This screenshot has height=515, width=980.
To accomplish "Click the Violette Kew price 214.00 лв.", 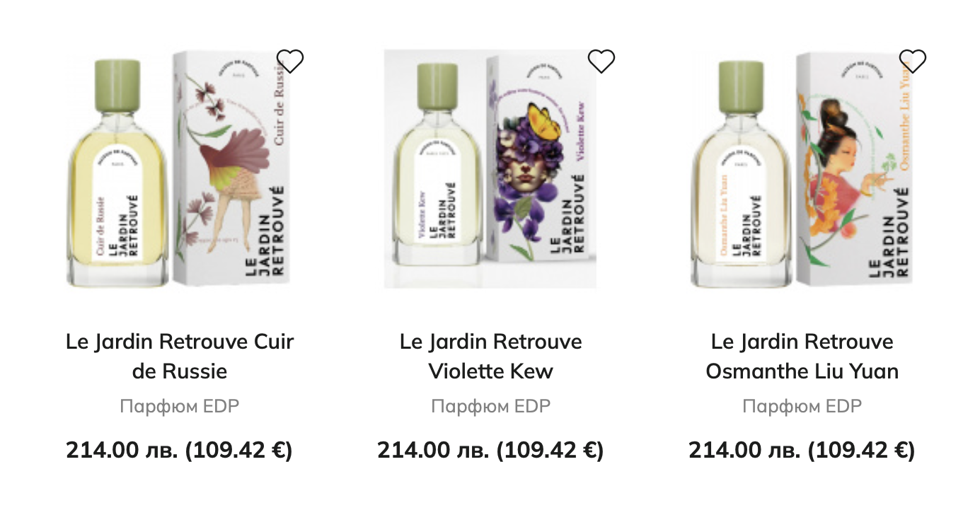I will [x=433, y=450].
